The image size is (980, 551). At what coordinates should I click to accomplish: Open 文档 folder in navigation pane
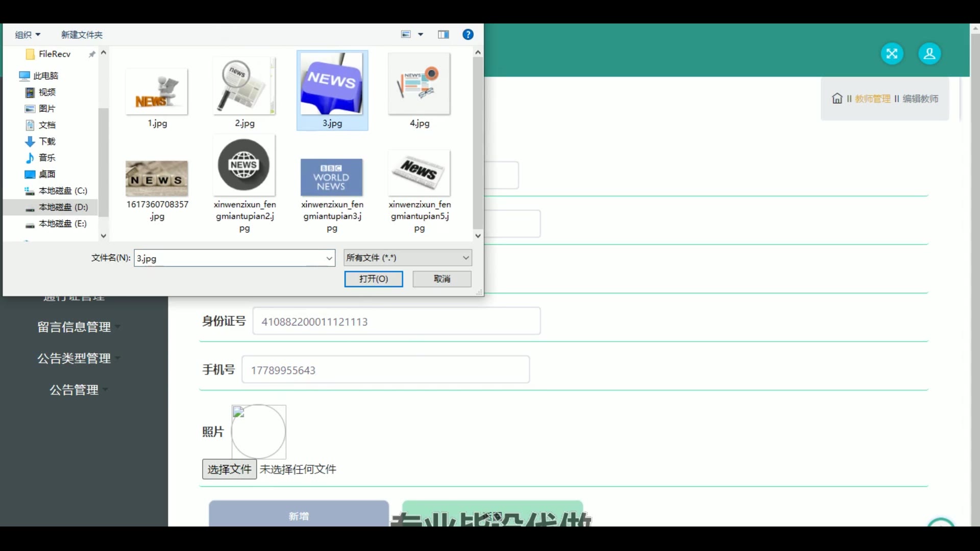(47, 124)
